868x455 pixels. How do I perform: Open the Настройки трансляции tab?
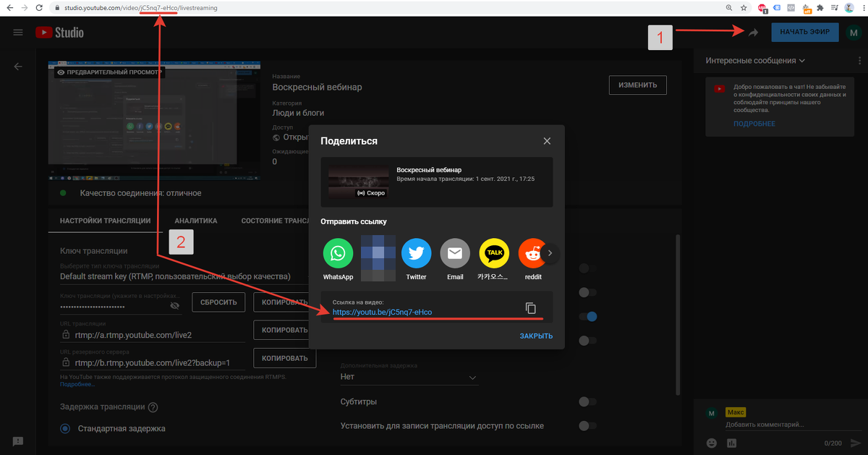[x=105, y=221]
